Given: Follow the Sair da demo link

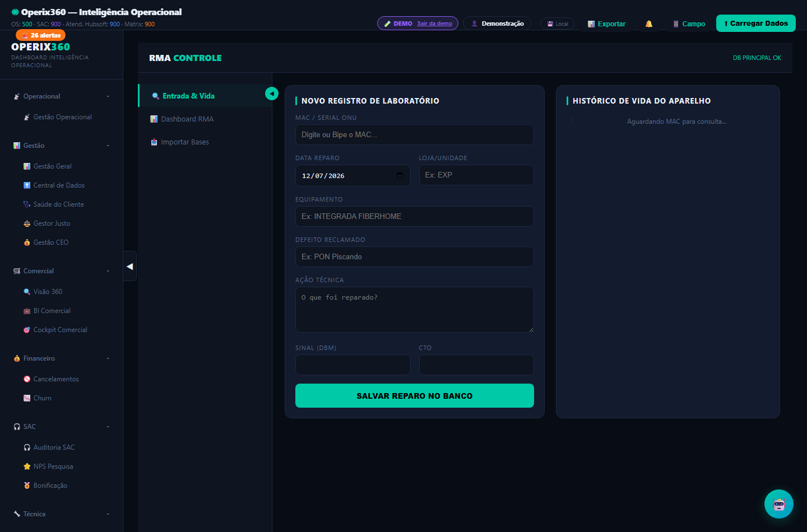Looking at the screenshot, I should point(434,24).
